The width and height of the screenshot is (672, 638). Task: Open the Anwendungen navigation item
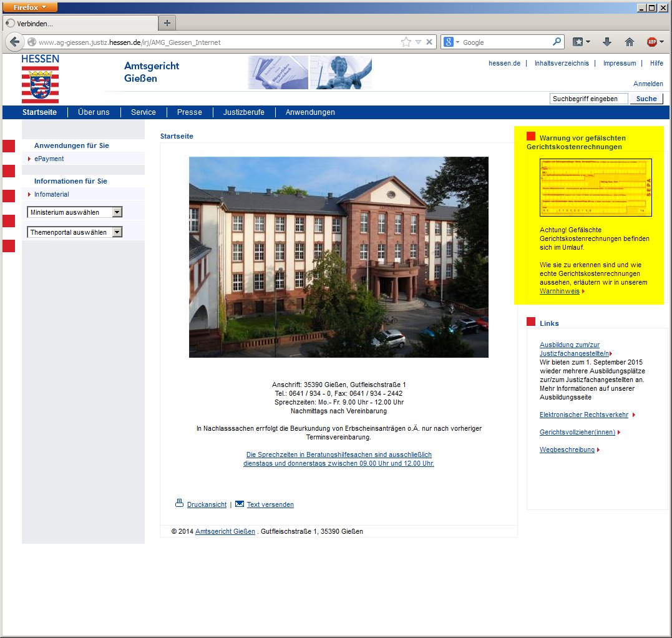(310, 112)
